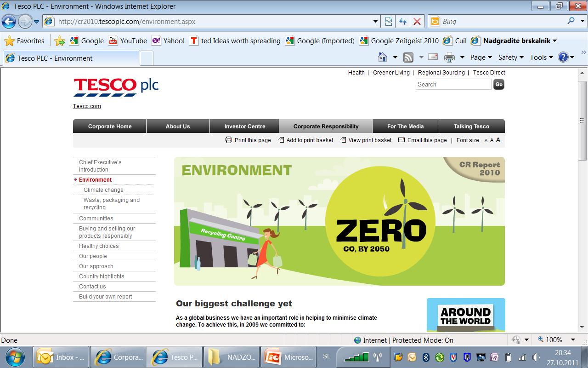The image size is (588, 368).
Task: Click the Add to Favorites Bar icon
Action: coord(59,41)
